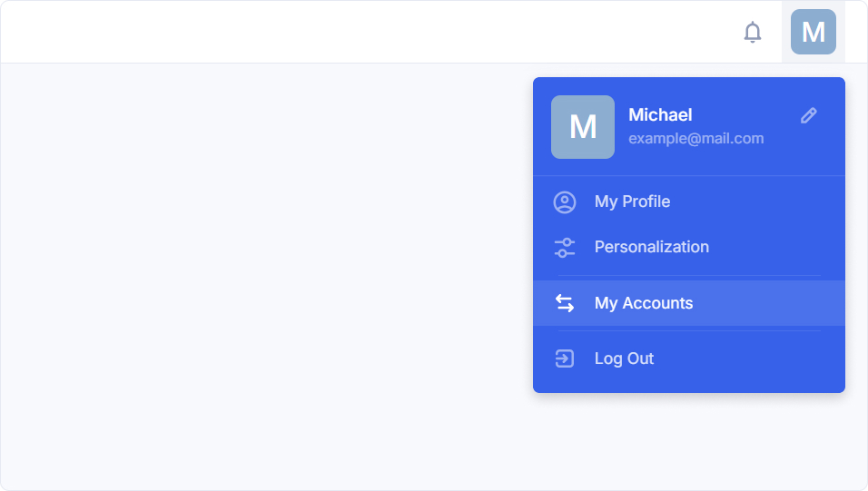Click the person circle icon for My Profile
The image size is (868, 491).
(565, 202)
